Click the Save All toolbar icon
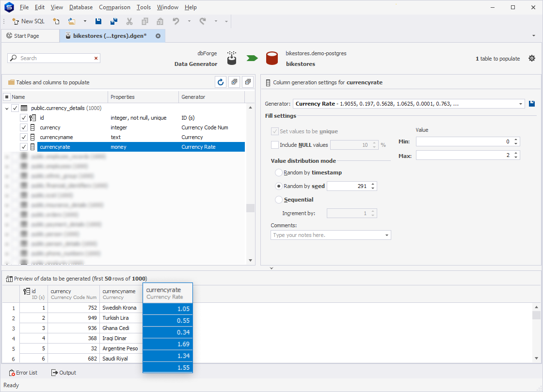 [113, 21]
